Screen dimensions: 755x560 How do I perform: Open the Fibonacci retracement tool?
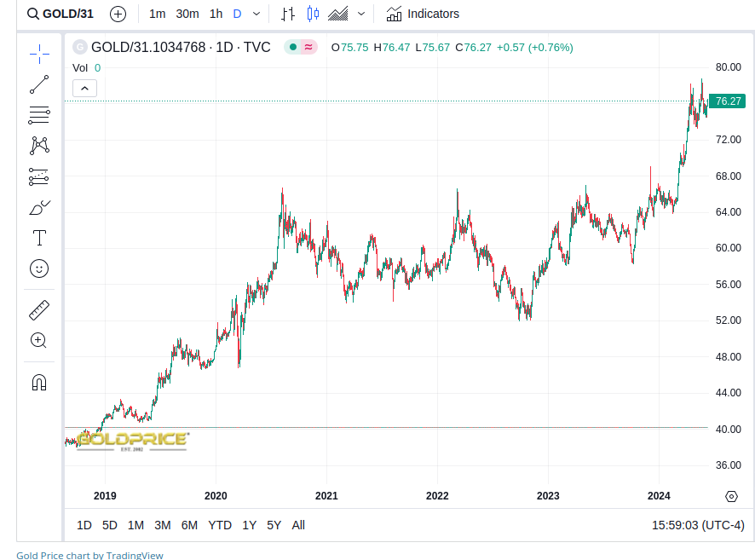coord(39,115)
